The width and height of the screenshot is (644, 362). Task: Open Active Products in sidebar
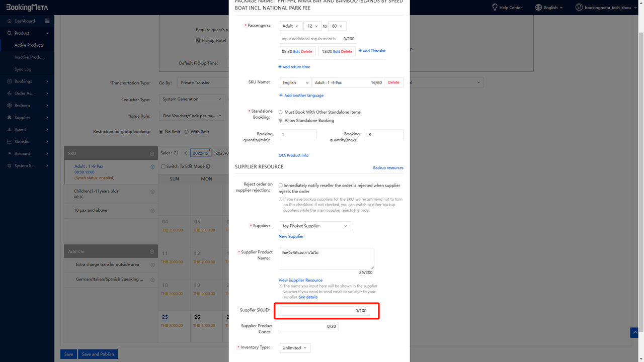click(29, 45)
